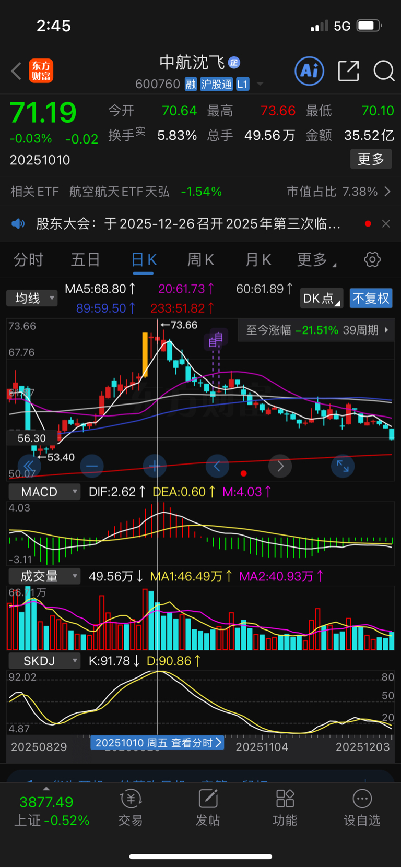Tap the DIF:2.62 value

[117, 492]
